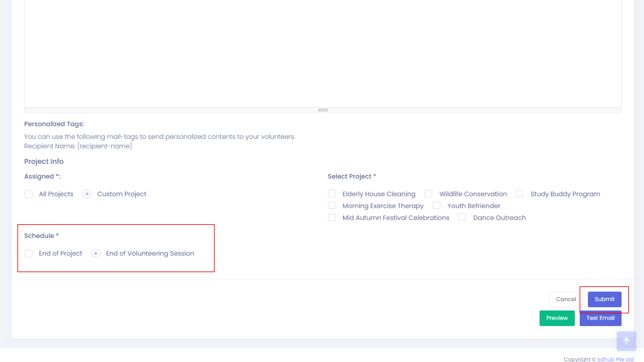Choose End of Volunteering Session schedule
Image resolution: width=644 pixels, height=362 pixels.
96,253
